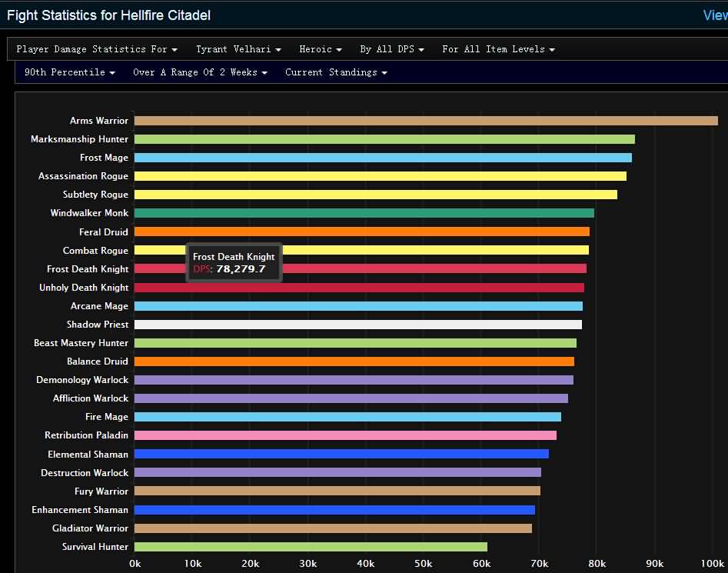Image resolution: width=728 pixels, height=573 pixels.
Task: Open the Over A Range Of 2 Weeks dropdown
Action: 200,72
